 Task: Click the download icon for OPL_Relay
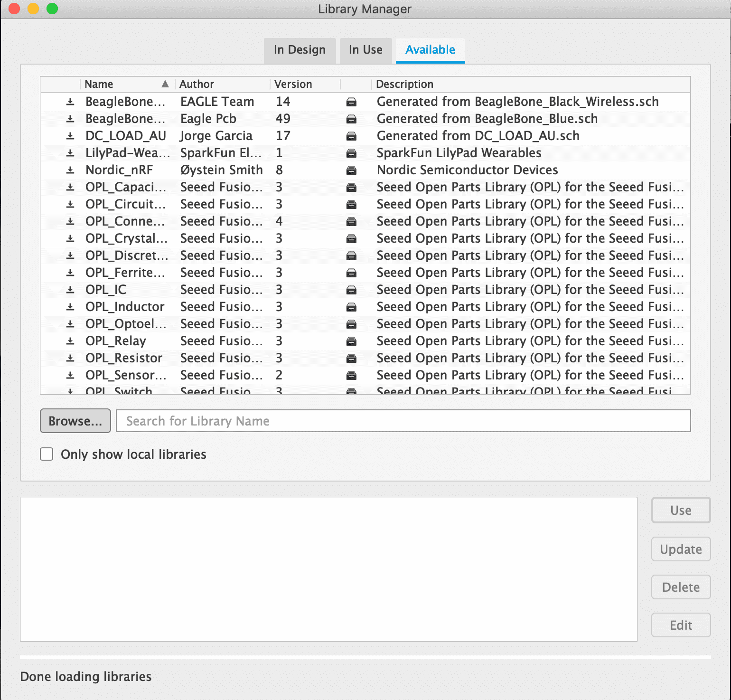click(x=70, y=341)
